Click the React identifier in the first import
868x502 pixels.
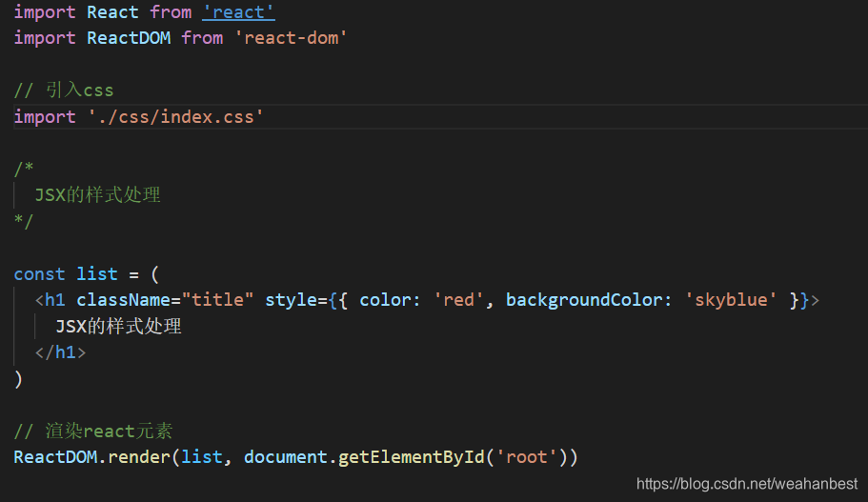click(113, 12)
